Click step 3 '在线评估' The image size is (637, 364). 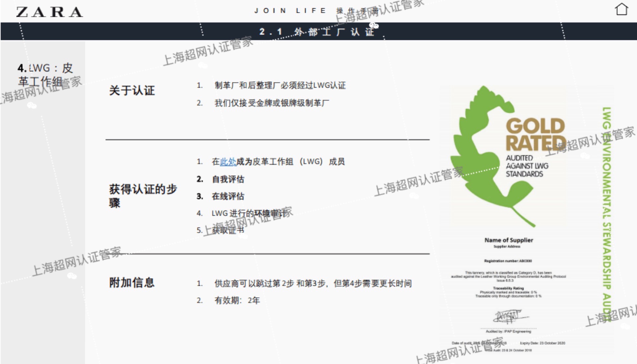[228, 196]
